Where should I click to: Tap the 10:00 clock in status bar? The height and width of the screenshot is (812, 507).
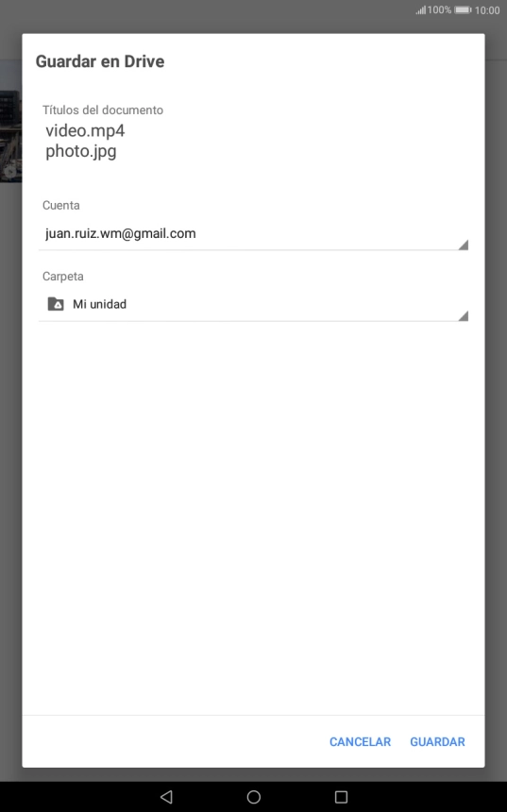tap(487, 10)
